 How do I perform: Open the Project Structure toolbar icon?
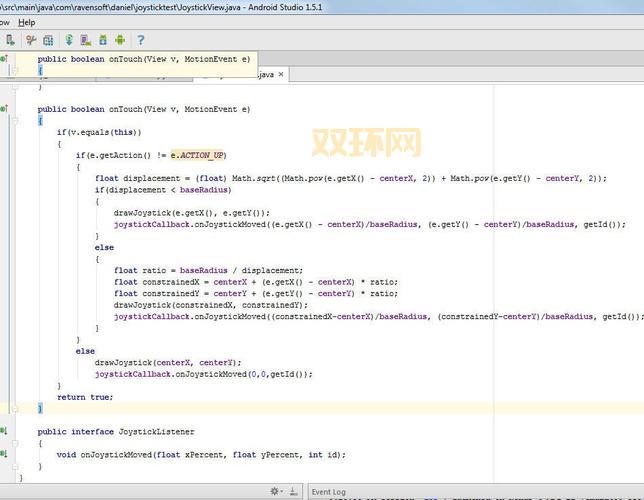pyautogui.click(x=48, y=41)
